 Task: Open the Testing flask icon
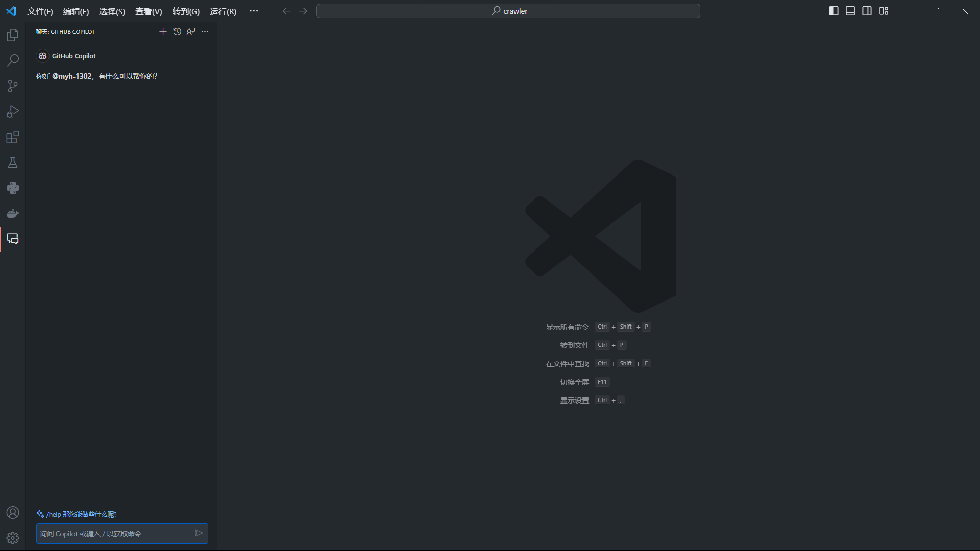point(13,162)
